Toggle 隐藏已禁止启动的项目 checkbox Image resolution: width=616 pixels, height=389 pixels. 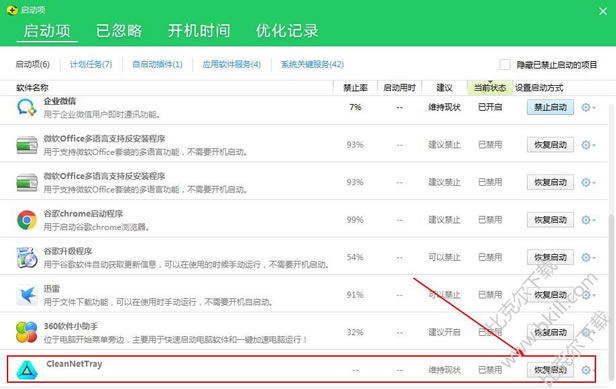(505, 64)
